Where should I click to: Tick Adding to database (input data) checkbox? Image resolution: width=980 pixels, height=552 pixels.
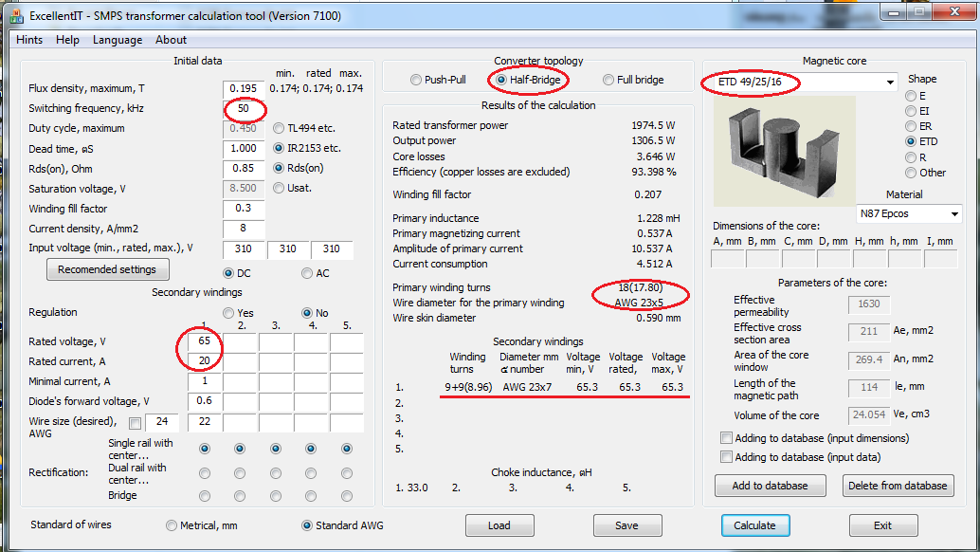point(726,457)
